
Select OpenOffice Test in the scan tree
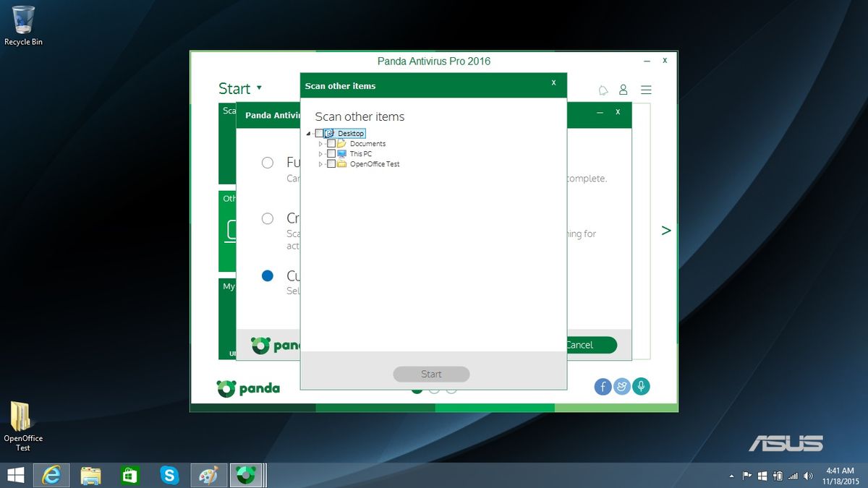[375, 164]
